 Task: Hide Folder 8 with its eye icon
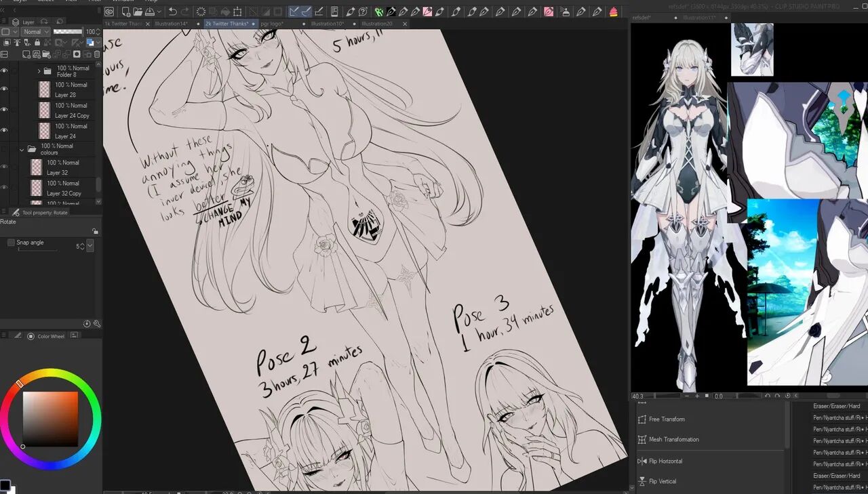pyautogui.click(x=4, y=70)
